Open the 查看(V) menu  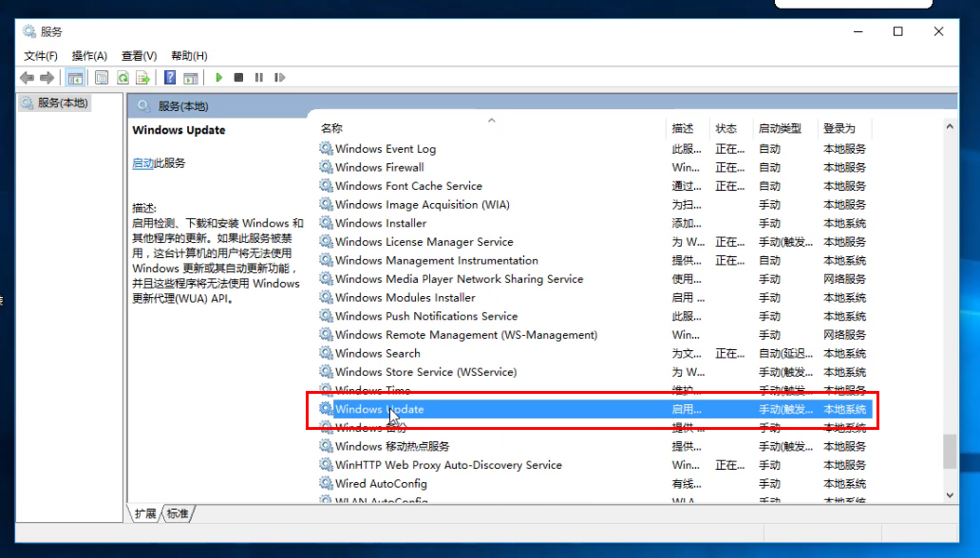138,55
